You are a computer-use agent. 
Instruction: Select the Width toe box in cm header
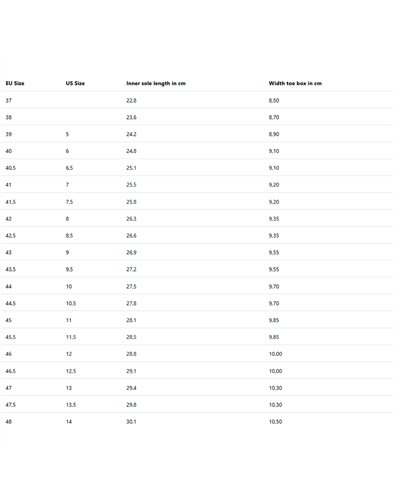(295, 83)
